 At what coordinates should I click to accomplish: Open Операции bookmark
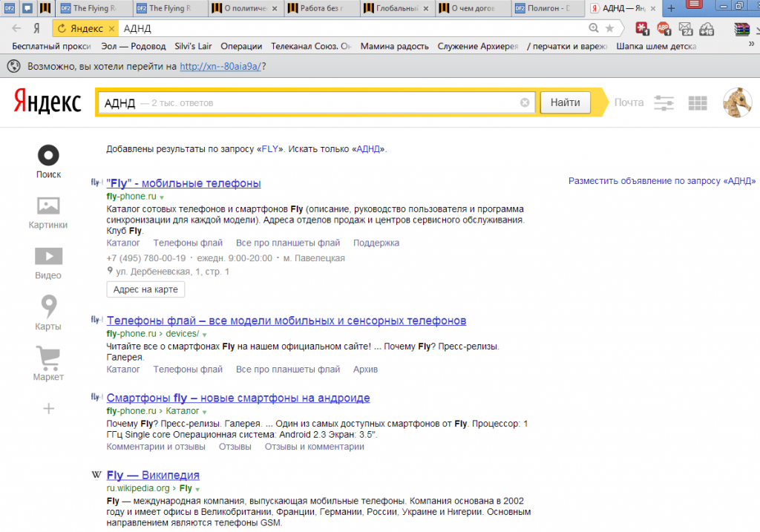(x=241, y=46)
